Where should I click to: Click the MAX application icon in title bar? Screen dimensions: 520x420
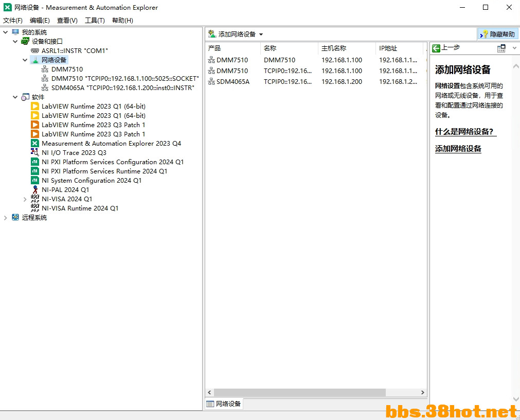pos(7,7)
